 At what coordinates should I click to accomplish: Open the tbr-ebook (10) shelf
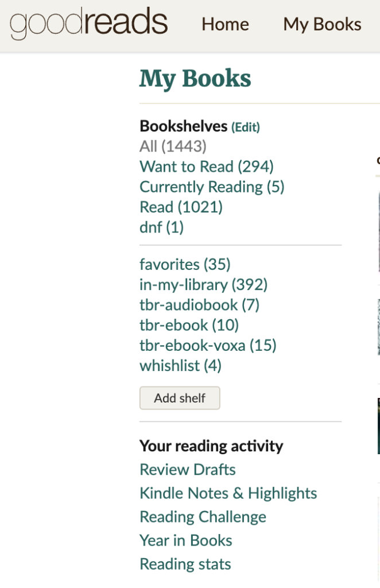point(189,325)
